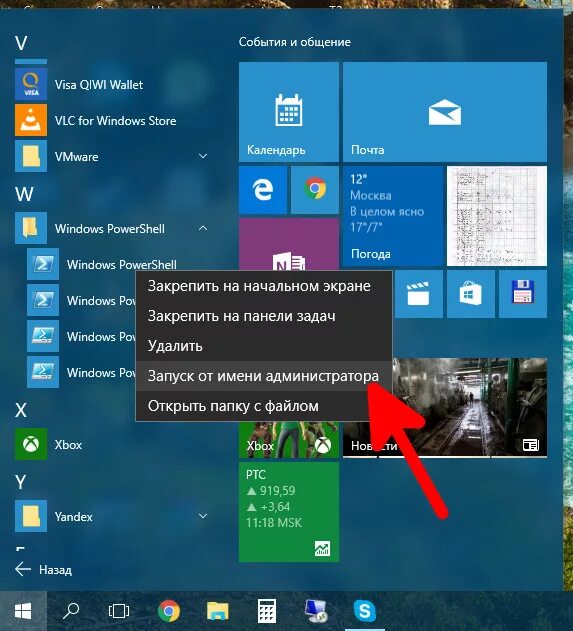Click the VLC for Windows Store text
Image resolution: width=573 pixels, height=631 pixels.
[115, 121]
